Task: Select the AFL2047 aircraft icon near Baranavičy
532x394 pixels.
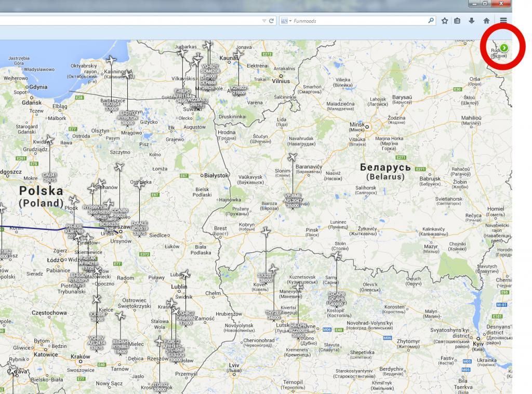Action: [x=292, y=158]
